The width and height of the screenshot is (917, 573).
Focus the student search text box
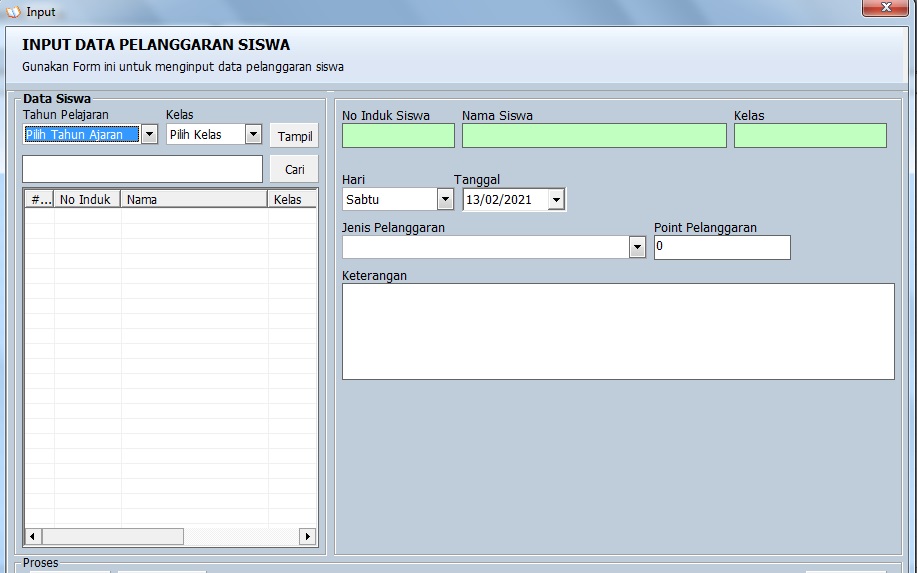[142, 169]
